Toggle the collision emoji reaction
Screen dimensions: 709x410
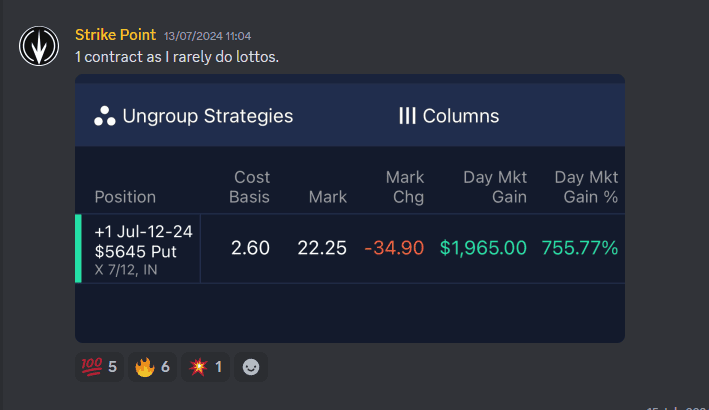(x=205, y=367)
